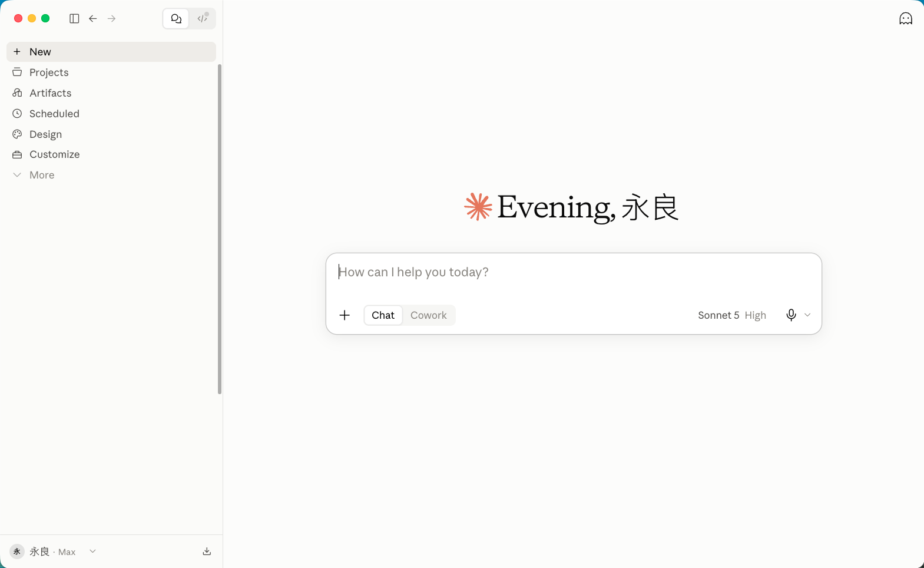Click the sidebar vertical scrollbar
Viewport: 924px width, 568px height.
click(x=220, y=229)
